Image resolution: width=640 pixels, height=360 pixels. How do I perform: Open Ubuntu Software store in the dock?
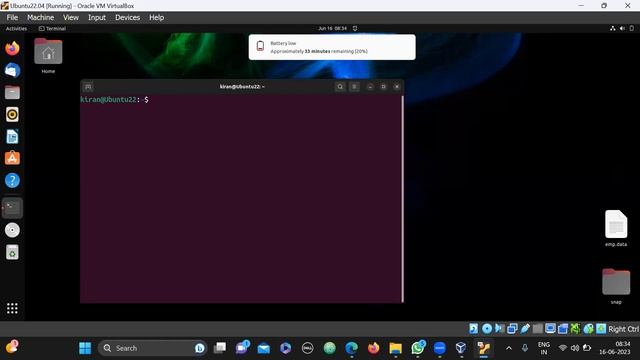12,158
